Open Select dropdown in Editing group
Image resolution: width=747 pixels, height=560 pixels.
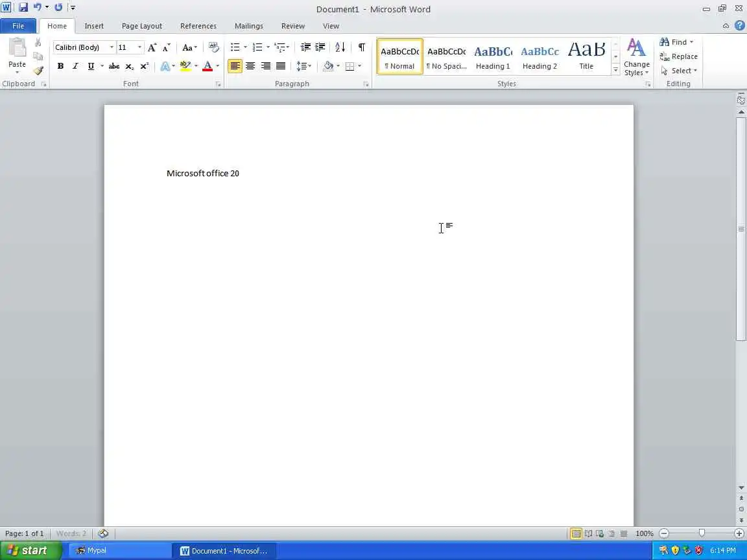pyautogui.click(x=679, y=71)
